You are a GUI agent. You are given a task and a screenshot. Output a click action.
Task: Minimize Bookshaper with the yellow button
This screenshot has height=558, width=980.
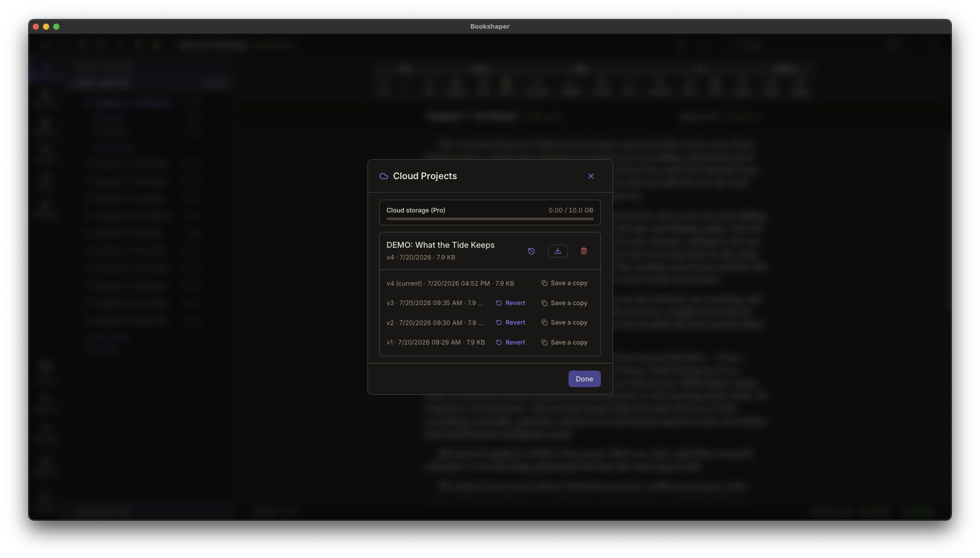(x=46, y=27)
